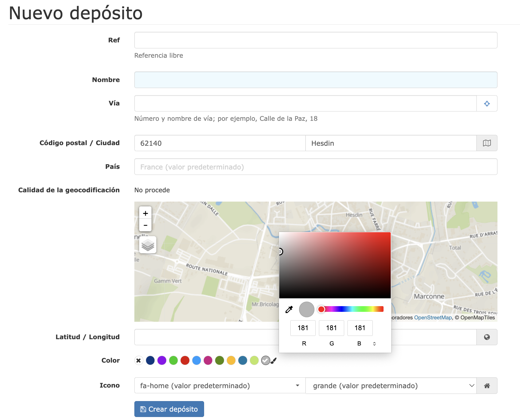520x420 pixels.
Task: Select the light blue color swatch
Action: tap(197, 360)
